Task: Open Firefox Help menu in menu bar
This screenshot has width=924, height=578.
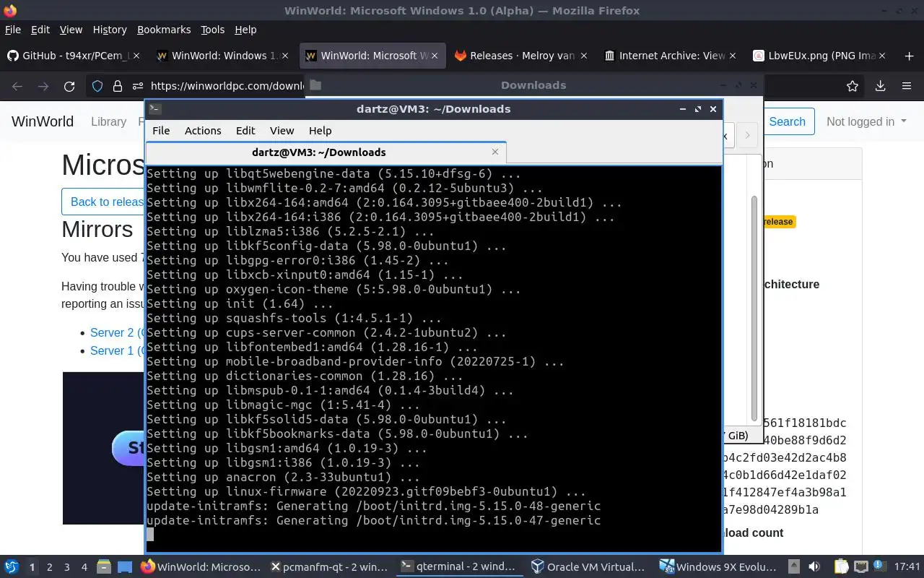Action: [x=245, y=30]
